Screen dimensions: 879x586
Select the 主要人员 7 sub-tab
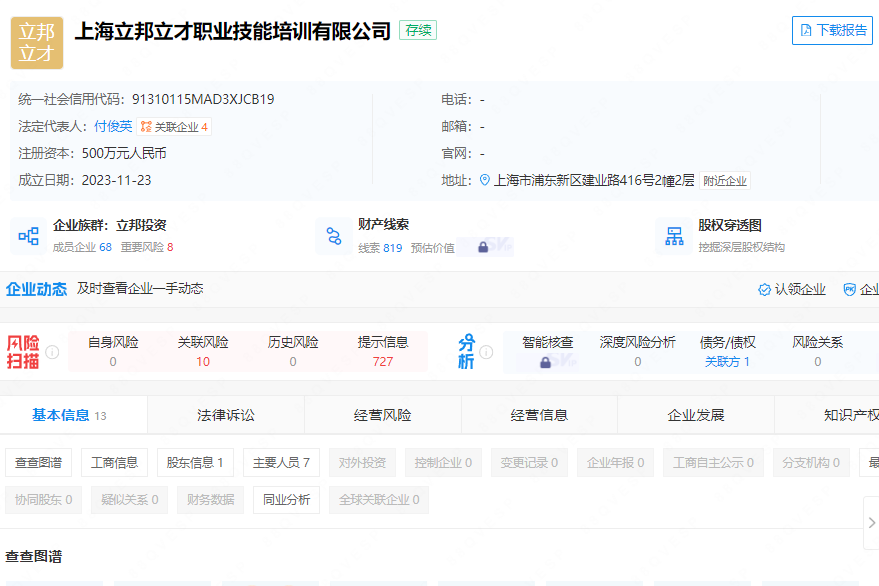(x=281, y=463)
